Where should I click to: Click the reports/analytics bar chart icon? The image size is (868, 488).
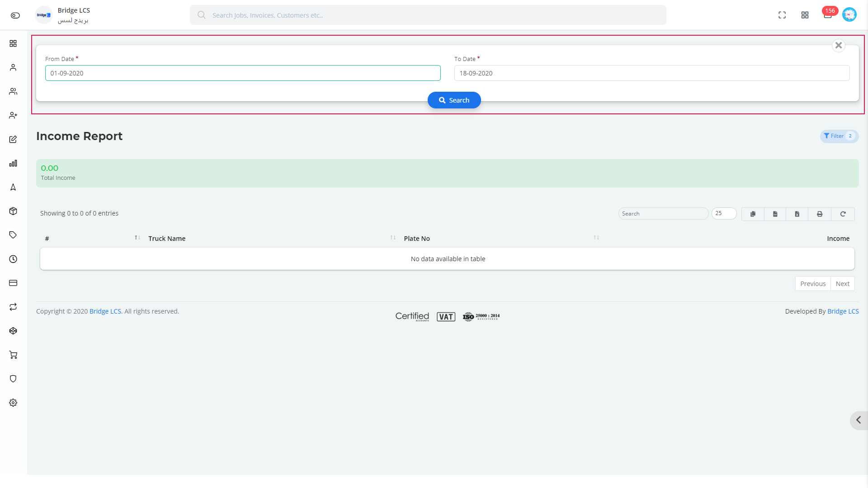[x=13, y=163]
